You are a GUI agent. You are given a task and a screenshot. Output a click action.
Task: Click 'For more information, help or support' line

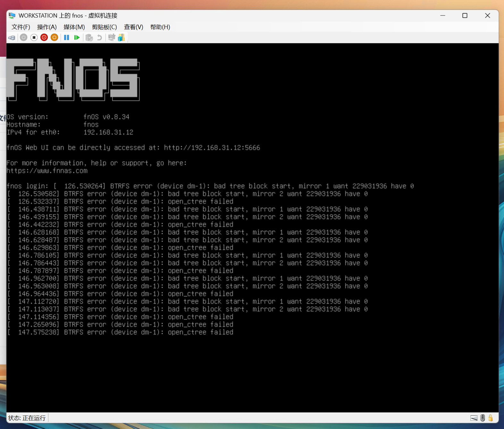(x=97, y=163)
